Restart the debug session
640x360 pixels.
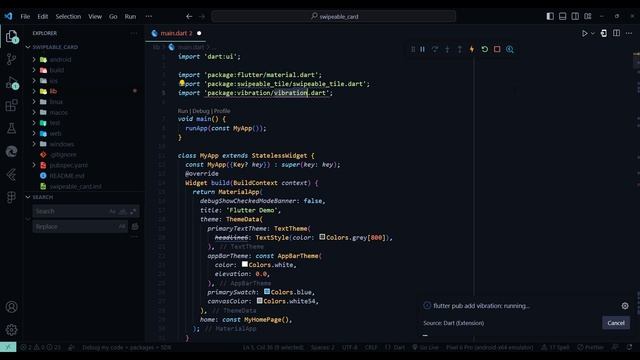tap(484, 49)
